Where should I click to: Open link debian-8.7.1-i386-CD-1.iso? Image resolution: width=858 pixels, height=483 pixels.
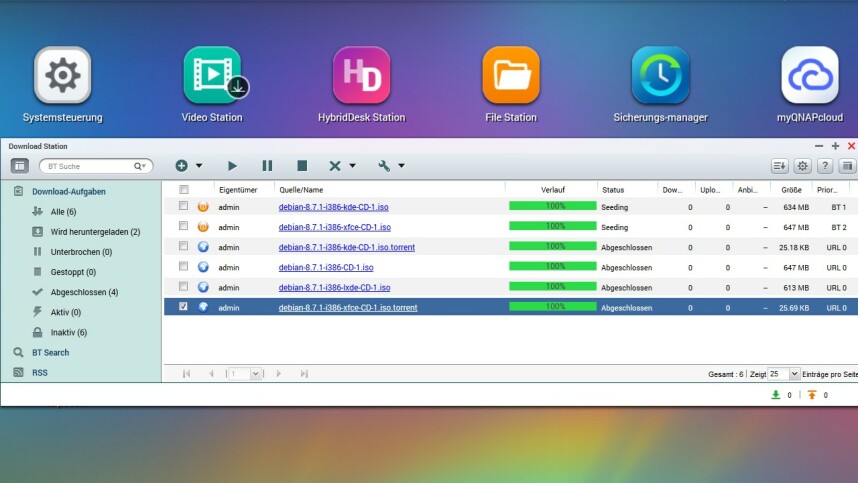326,267
